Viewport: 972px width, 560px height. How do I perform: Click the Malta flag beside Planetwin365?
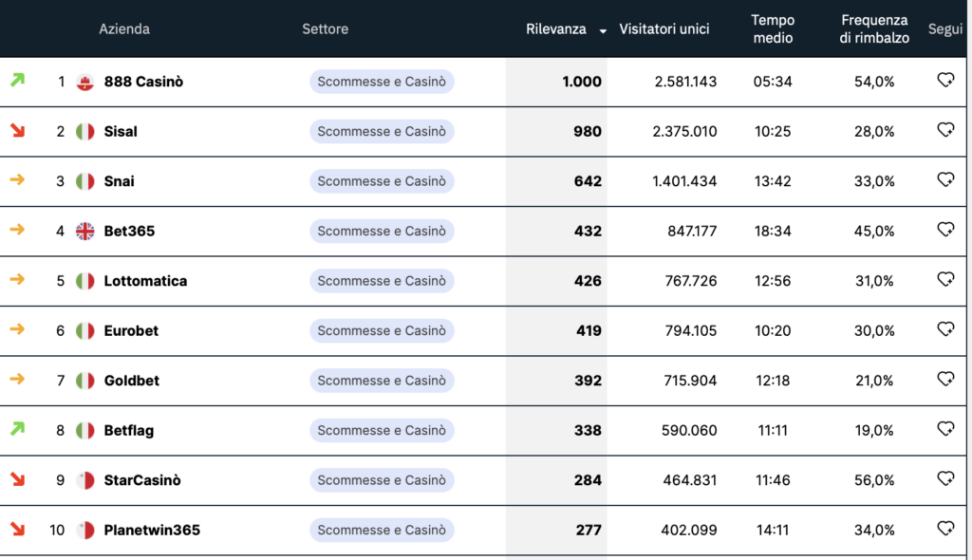coord(84,531)
